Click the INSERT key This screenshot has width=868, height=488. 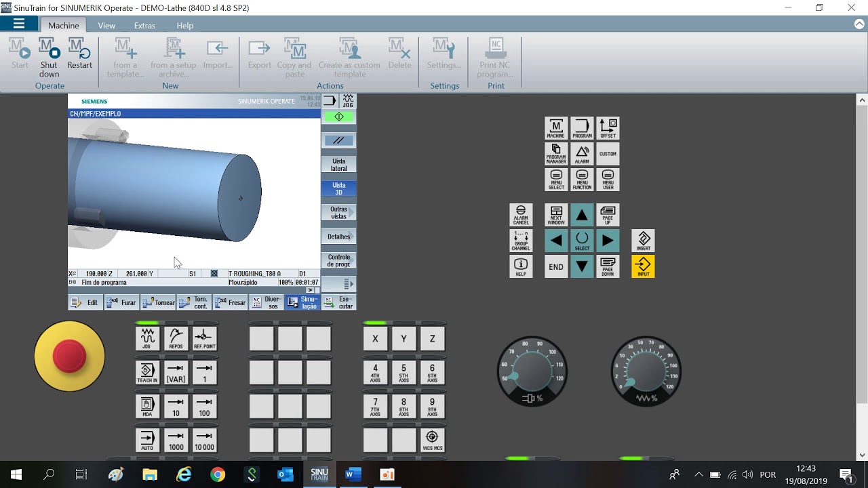(643, 241)
